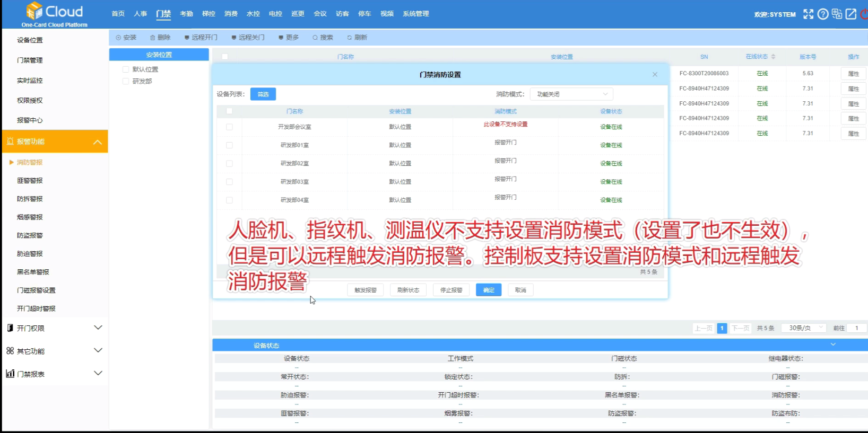The image size is (868, 433).
Task: Click the 前往 page number input field
Action: tap(856, 328)
